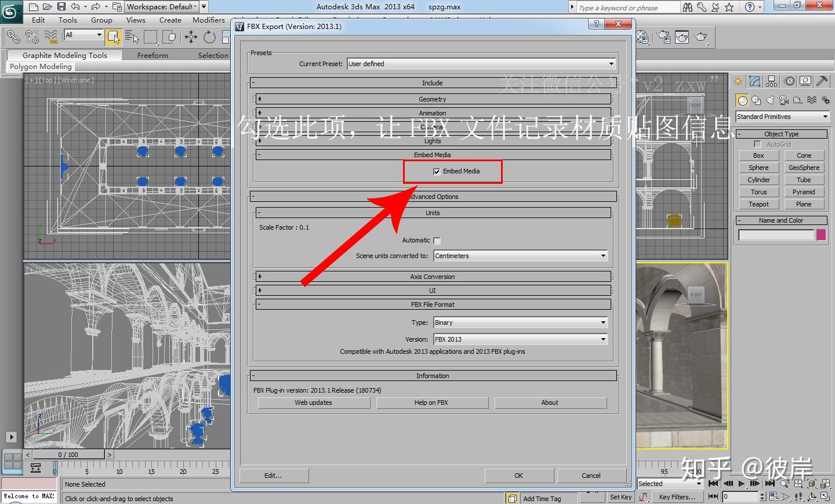Switch to Cameras category icon

(784, 100)
